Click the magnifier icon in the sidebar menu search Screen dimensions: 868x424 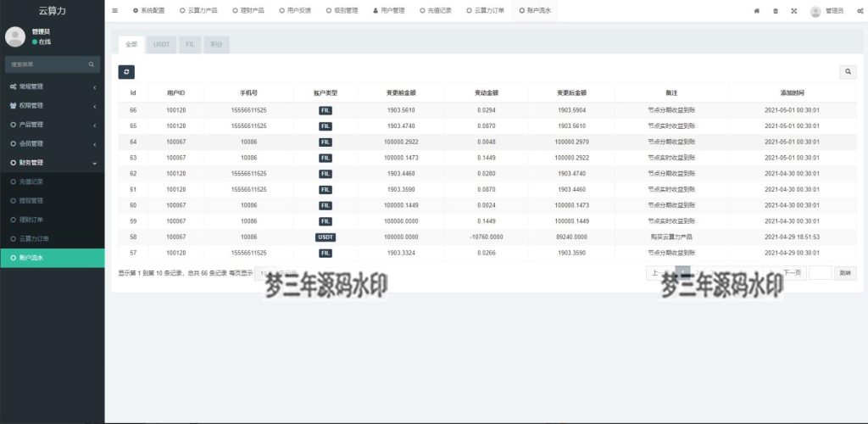[92, 64]
